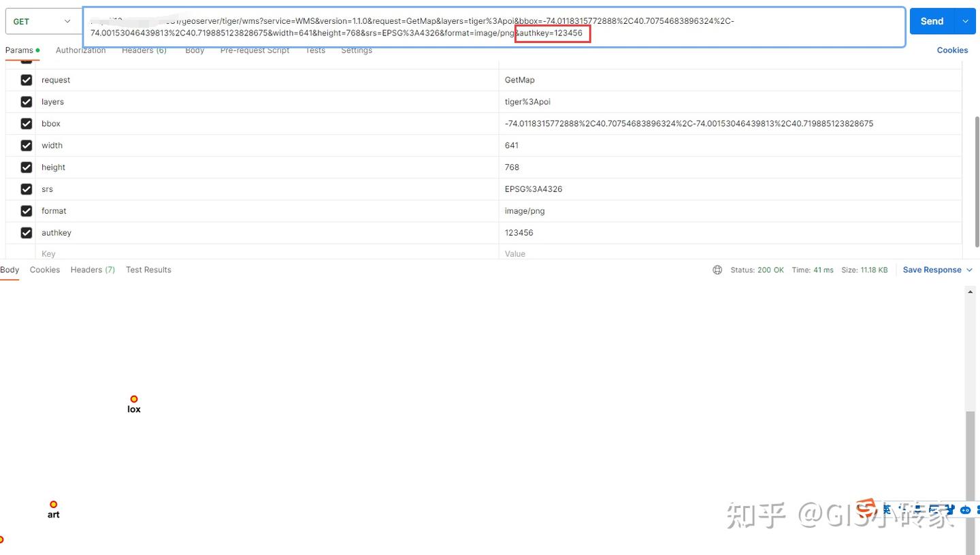The height and width of the screenshot is (555, 980).
Task: Click the orange map marker labeled art
Action: [x=53, y=505]
